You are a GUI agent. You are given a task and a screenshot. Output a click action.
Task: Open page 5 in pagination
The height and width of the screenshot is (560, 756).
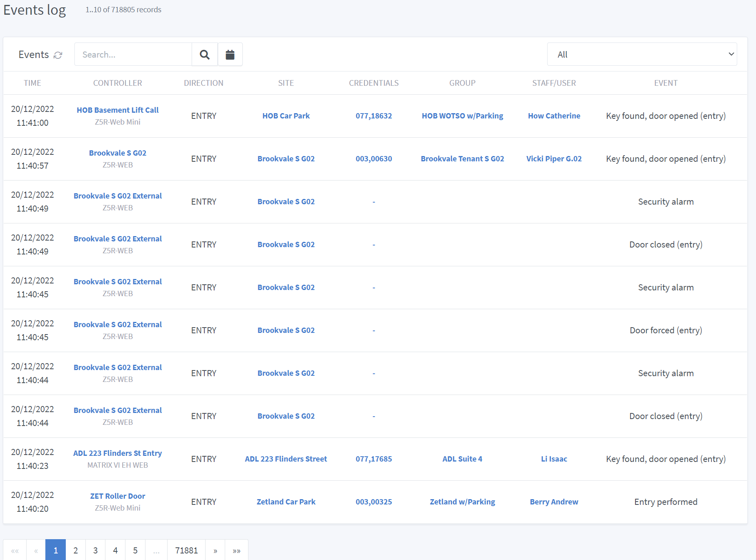point(135,550)
